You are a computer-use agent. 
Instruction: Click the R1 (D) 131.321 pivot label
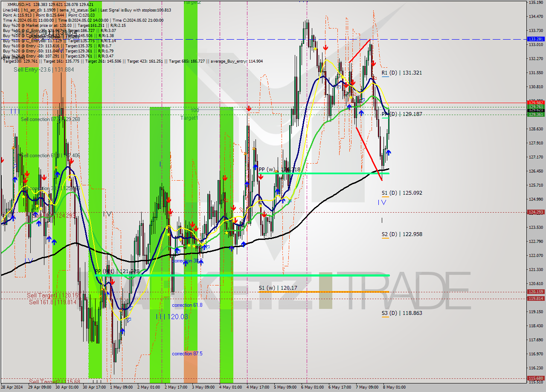(x=401, y=73)
